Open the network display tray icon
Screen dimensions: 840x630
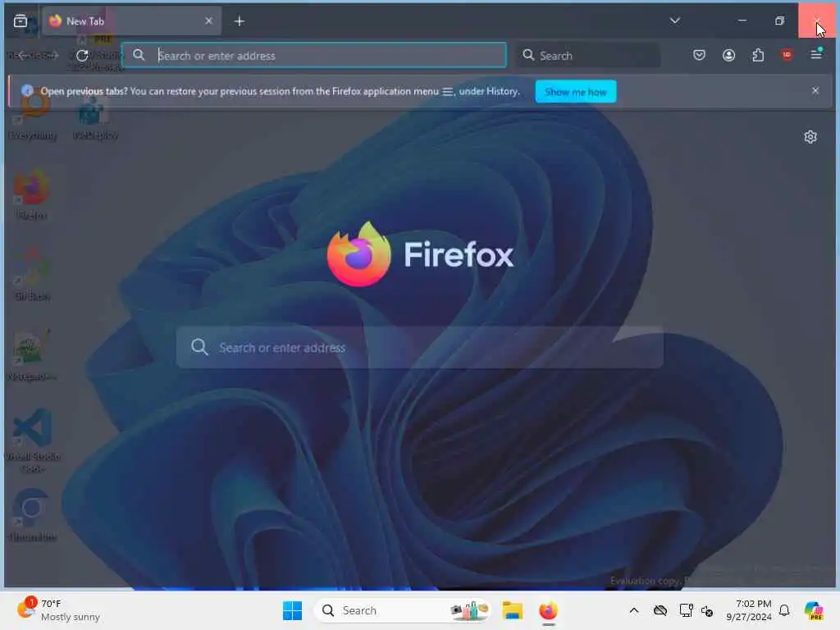pos(686,610)
